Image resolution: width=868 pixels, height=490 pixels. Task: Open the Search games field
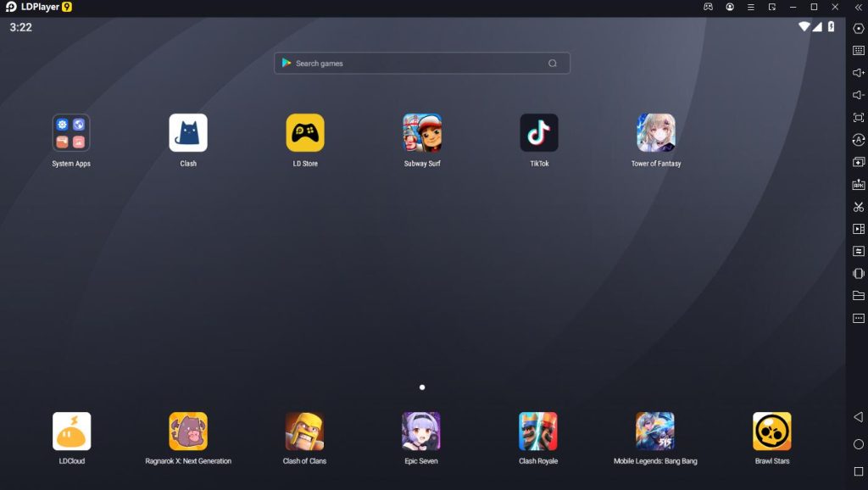[421, 63]
